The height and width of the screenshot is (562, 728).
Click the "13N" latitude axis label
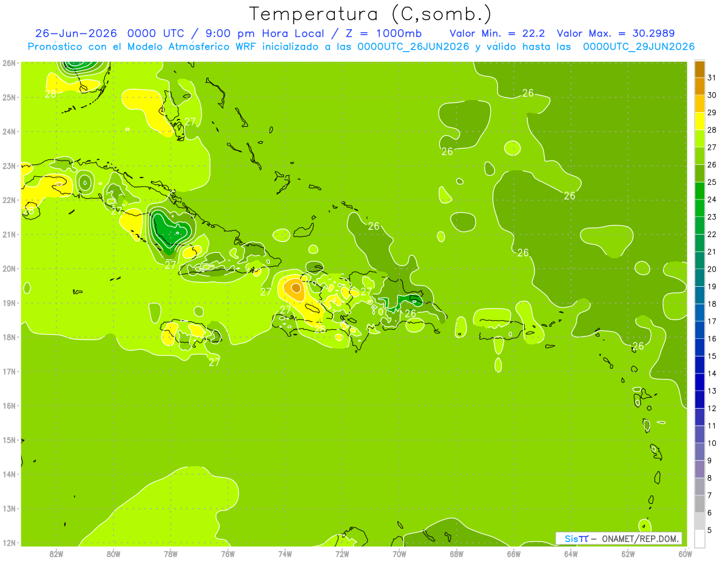8,508
